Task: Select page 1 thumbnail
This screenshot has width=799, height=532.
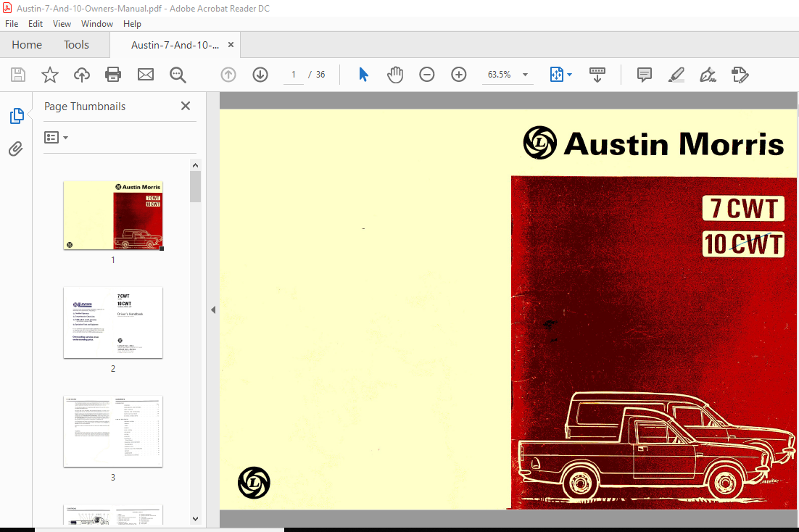Action: (x=113, y=215)
